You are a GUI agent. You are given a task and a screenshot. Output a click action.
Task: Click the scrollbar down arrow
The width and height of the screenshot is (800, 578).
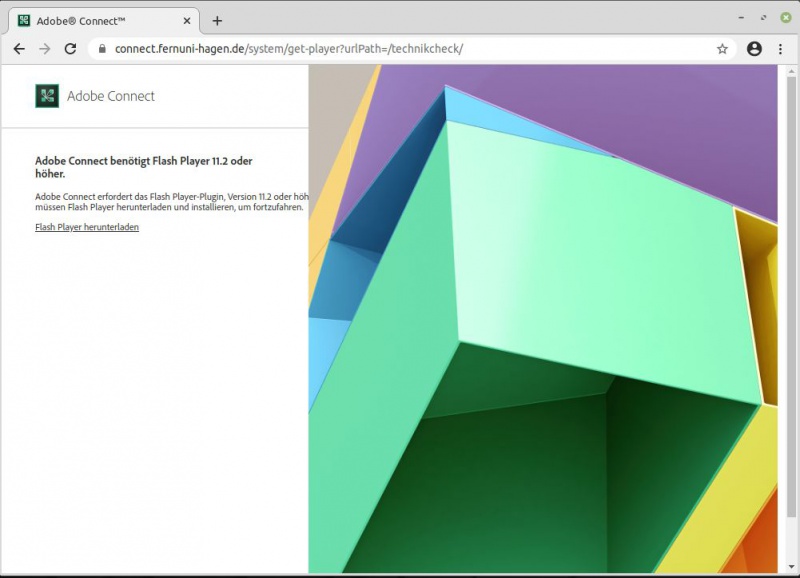pyautogui.click(x=791, y=567)
